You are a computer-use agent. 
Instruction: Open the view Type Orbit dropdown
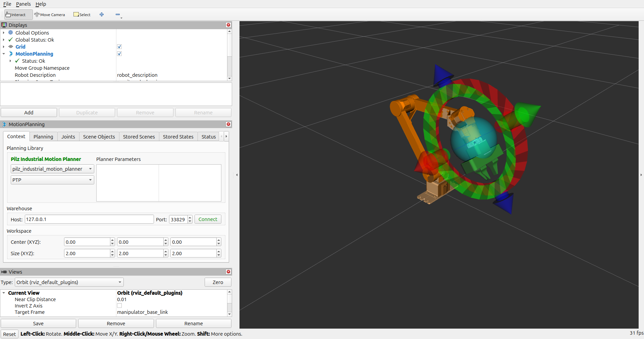pos(69,282)
